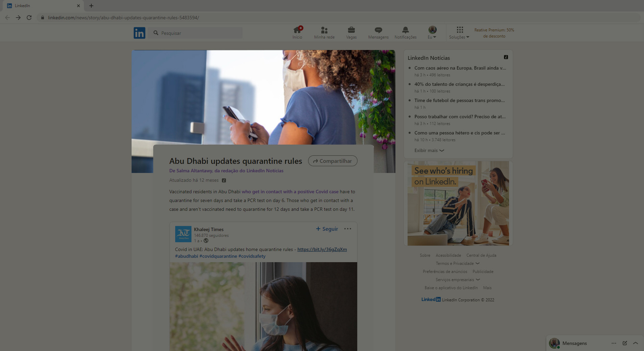The image size is (644, 351).
Task: Click 'See who's hiring on LinkedIn' ad
Action: tap(458, 203)
